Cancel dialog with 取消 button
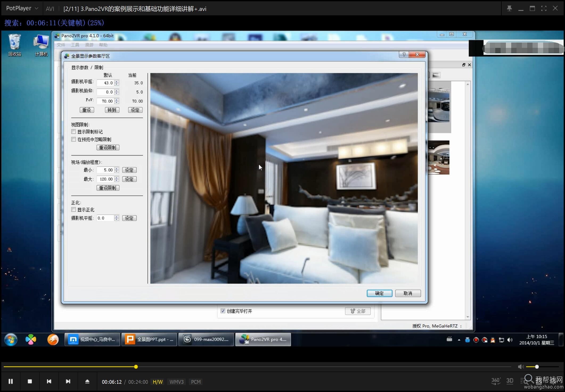This screenshot has height=392, width=565. [408, 293]
